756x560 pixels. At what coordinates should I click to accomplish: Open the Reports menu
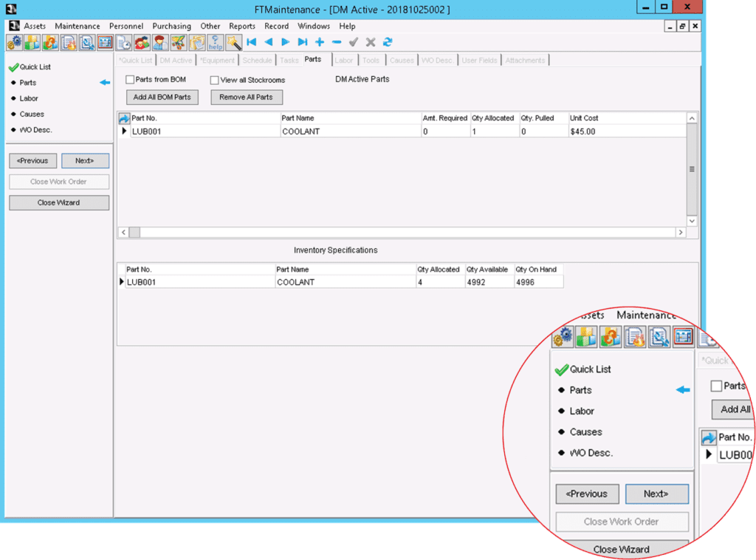click(x=242, y=26)
